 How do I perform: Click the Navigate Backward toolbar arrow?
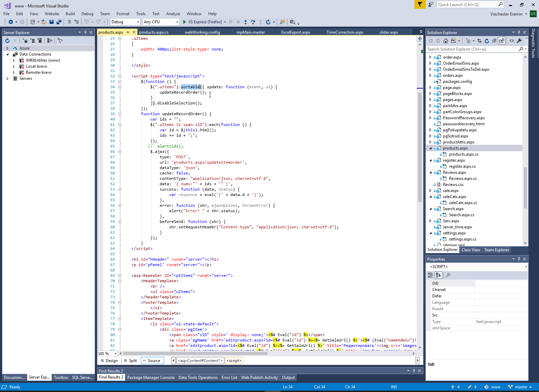pos(11,22)
